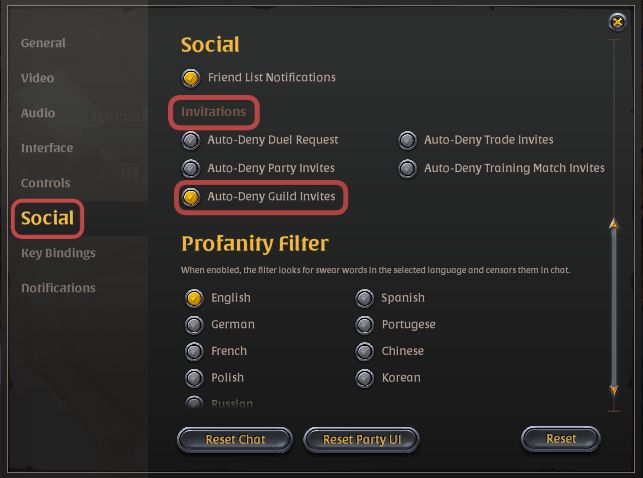This screenshot has width=643, height=478.
Task: Click the scrollbar down arrow
Action: click(613, 390)
